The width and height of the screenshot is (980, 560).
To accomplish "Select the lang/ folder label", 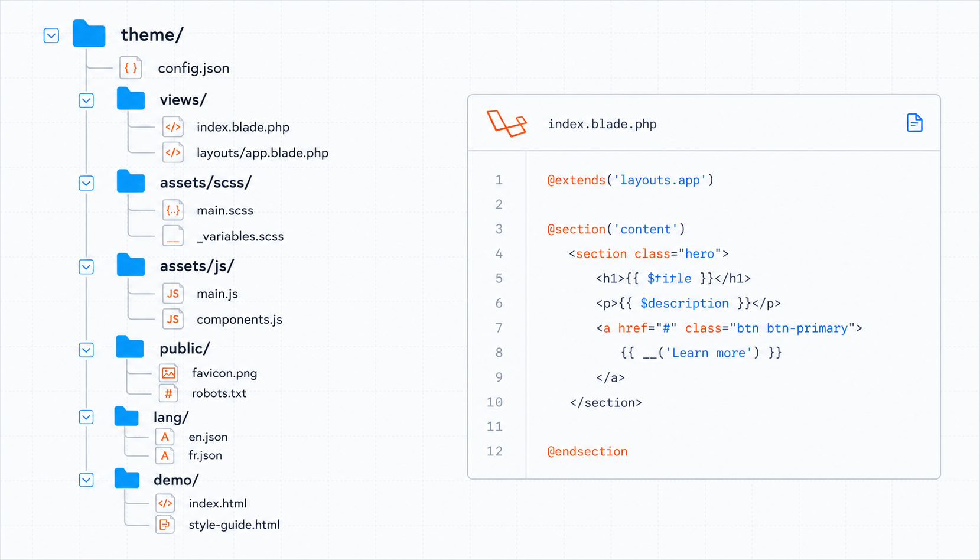I will pyautogui.click(x=171, y=418).
